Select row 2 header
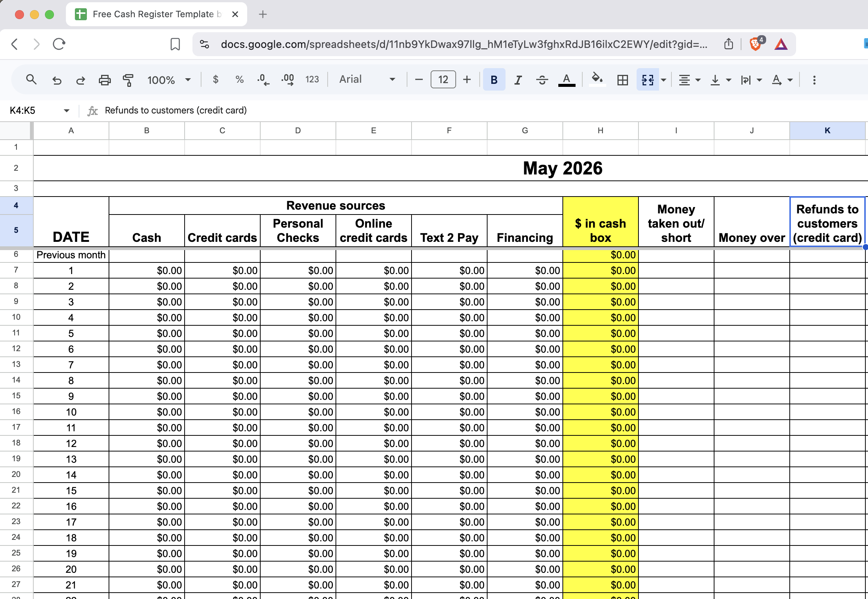This screenshot has width=868, height=599. 16,168
